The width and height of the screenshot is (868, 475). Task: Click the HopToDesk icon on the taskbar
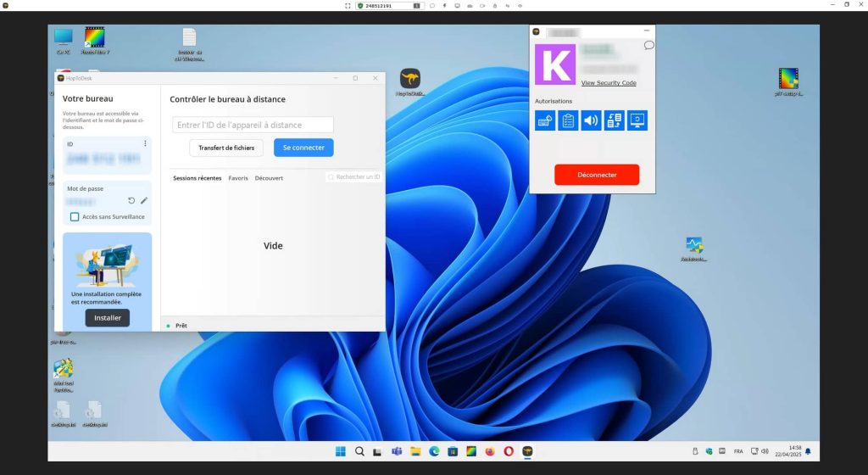pos(527,451)
